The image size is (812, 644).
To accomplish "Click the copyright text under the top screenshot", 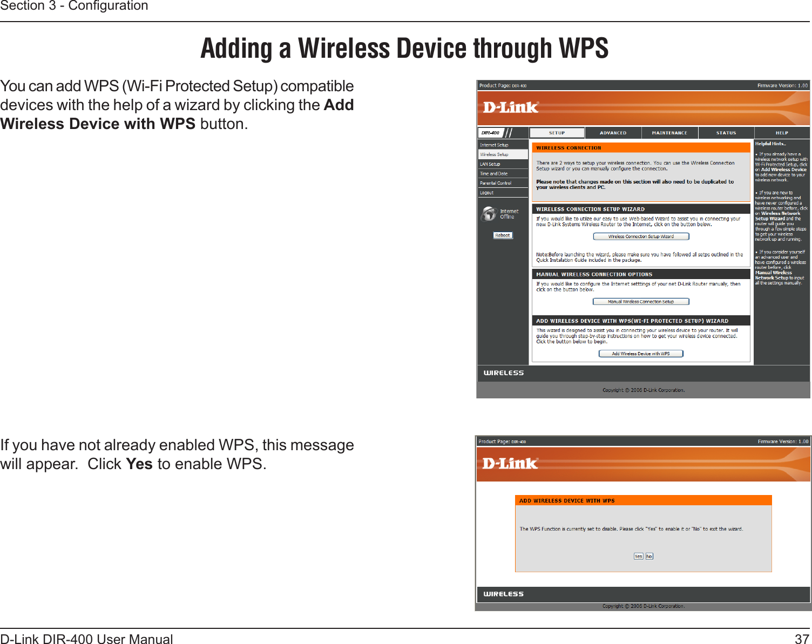I will pos(644,390).
